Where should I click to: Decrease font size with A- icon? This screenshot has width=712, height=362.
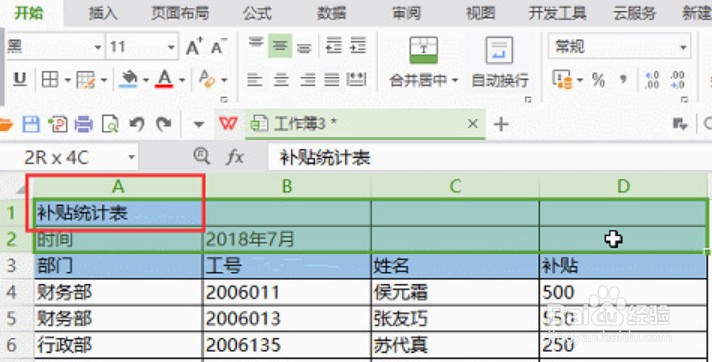tap(219, 46)
